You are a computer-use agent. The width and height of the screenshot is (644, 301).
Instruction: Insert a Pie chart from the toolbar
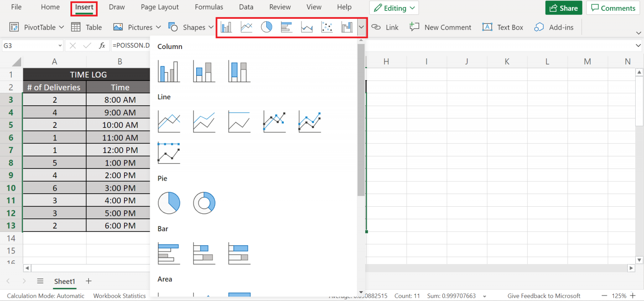266,27
